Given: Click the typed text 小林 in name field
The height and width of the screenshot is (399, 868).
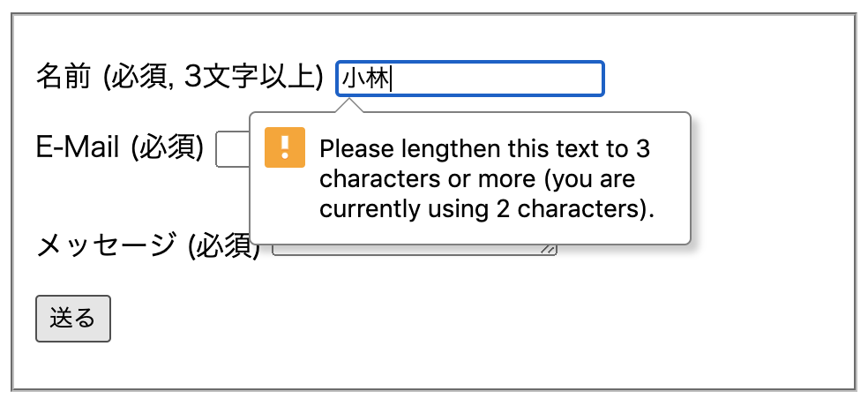Looking at the screenshot, I should 365,79.
